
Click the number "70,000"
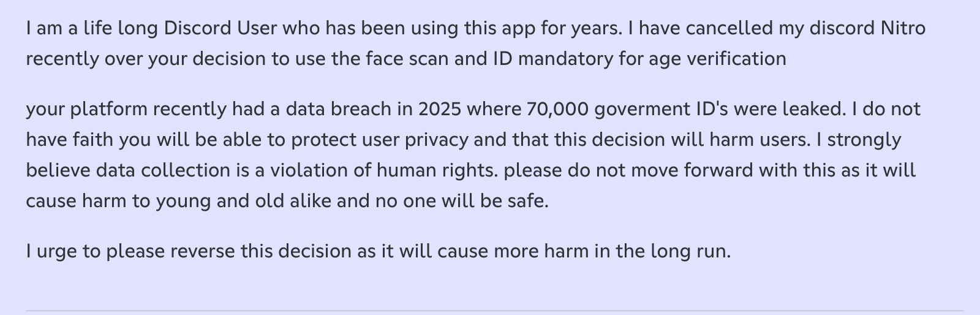click(557, 109)
